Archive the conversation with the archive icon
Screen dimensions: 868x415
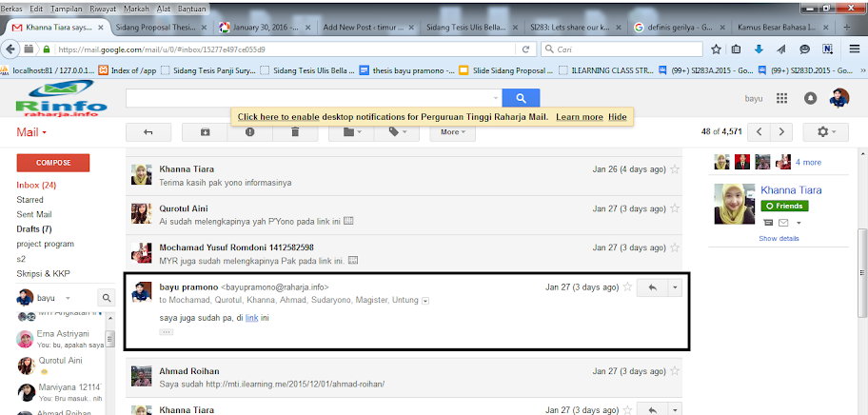205,132
